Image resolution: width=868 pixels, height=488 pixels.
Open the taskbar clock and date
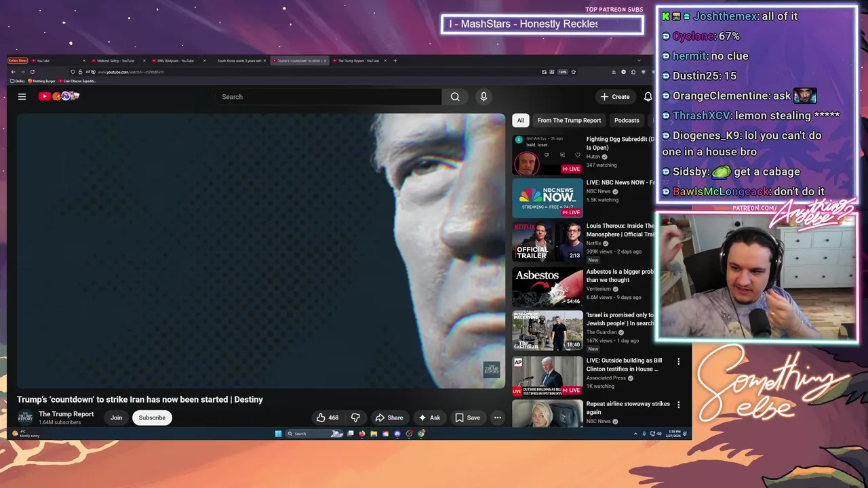tap(674, 434)
